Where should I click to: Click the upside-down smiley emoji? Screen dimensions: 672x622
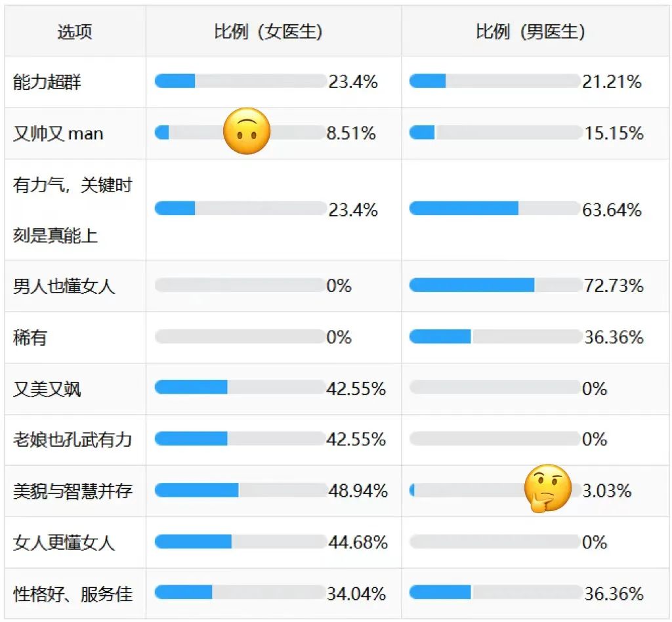pos(247,131)
